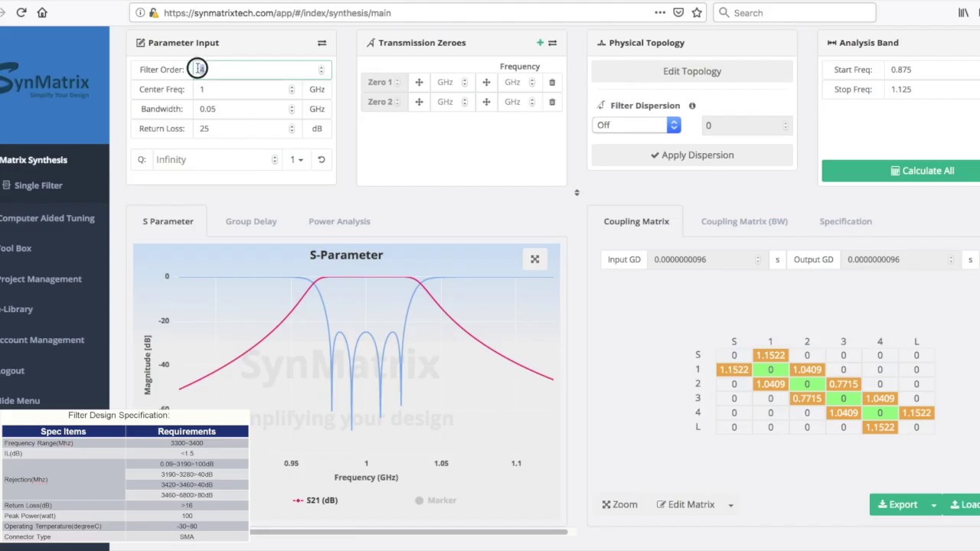This screenshot has width=980, height=551.
Task: Click Center Freq stepper arrows
Action: (292, 90)
